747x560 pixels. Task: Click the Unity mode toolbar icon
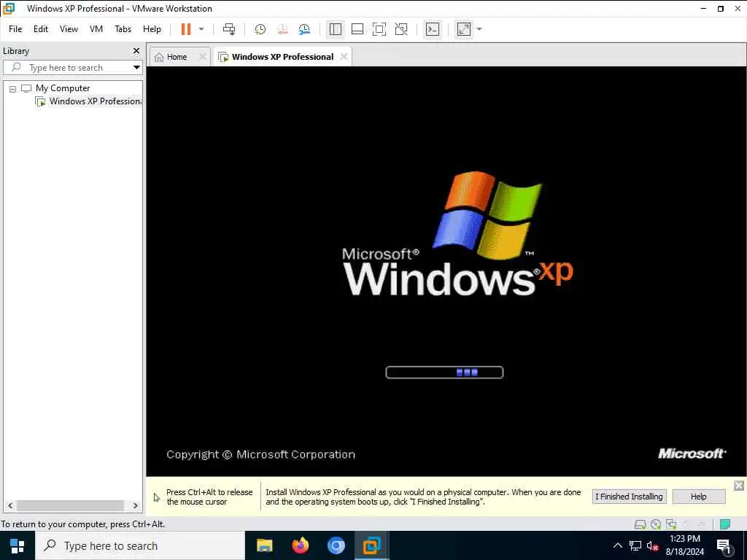(401, 29)
